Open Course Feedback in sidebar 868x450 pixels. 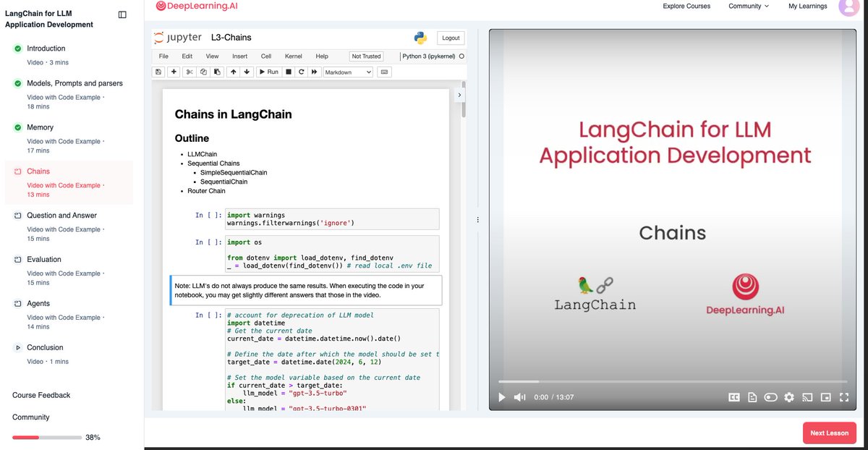[x=41, y=395]
